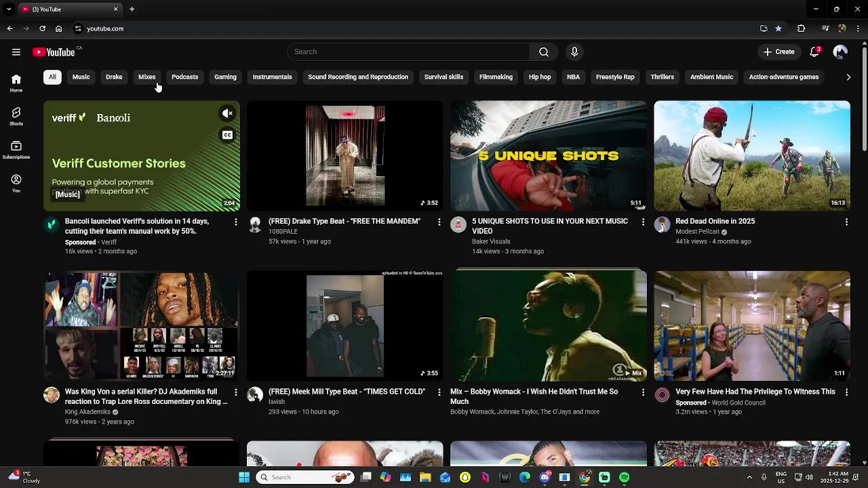Select the Instrumentals filter chip

[x=272, y=77]
